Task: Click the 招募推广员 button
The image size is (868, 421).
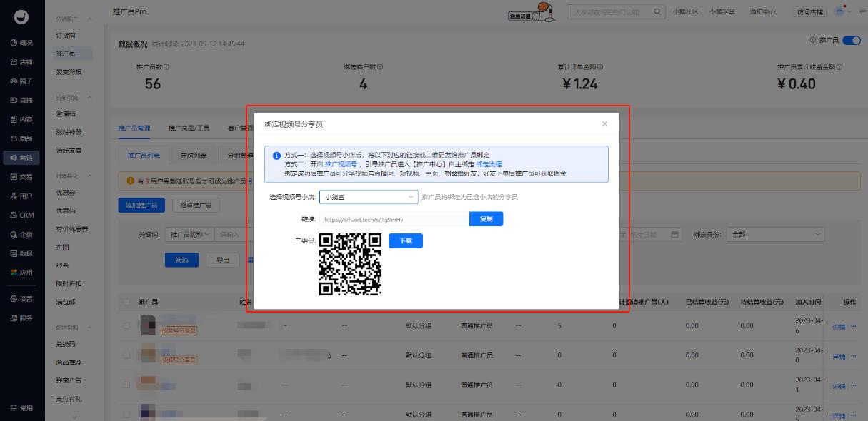Action: pyautogui.click(x=196, y=205)
